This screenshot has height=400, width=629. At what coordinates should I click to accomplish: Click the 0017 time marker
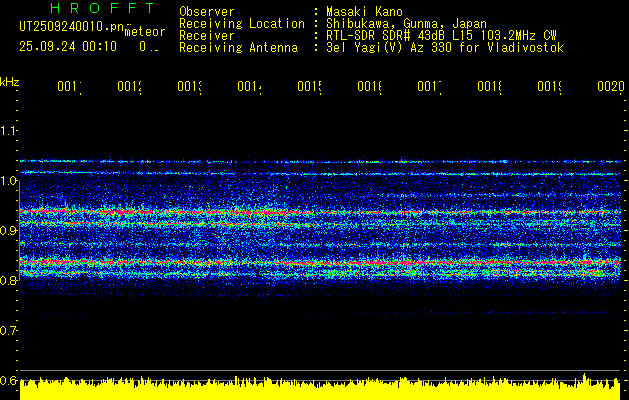pyautogui.click(x=430, y=88)
